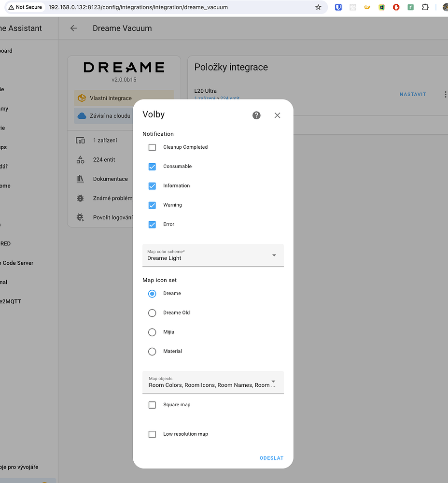
Task: Select the Mijia map icon set
Action: click(x=152, y=332)
